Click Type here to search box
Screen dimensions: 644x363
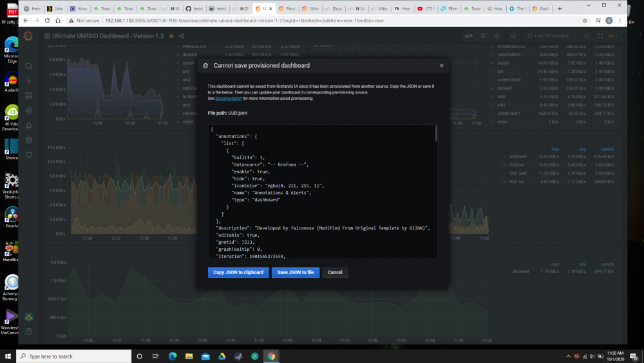pos(74,357)
